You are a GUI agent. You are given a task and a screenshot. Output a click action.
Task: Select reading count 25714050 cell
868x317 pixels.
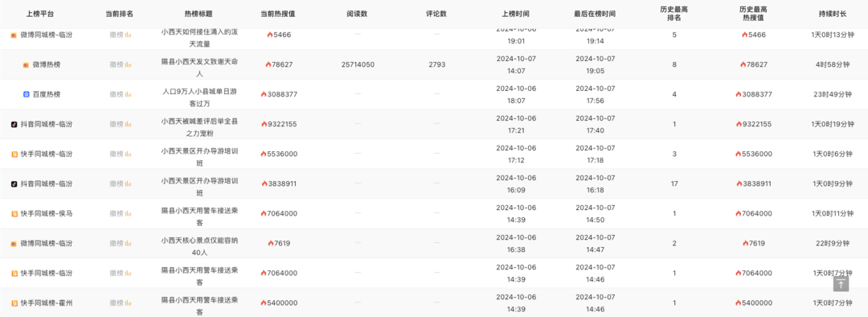[358, 65]
